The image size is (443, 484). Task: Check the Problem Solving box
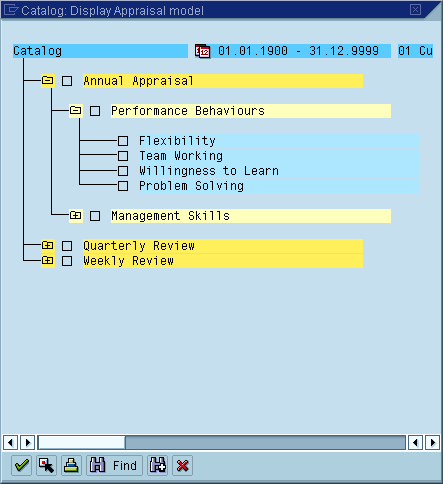pos(123,186)
